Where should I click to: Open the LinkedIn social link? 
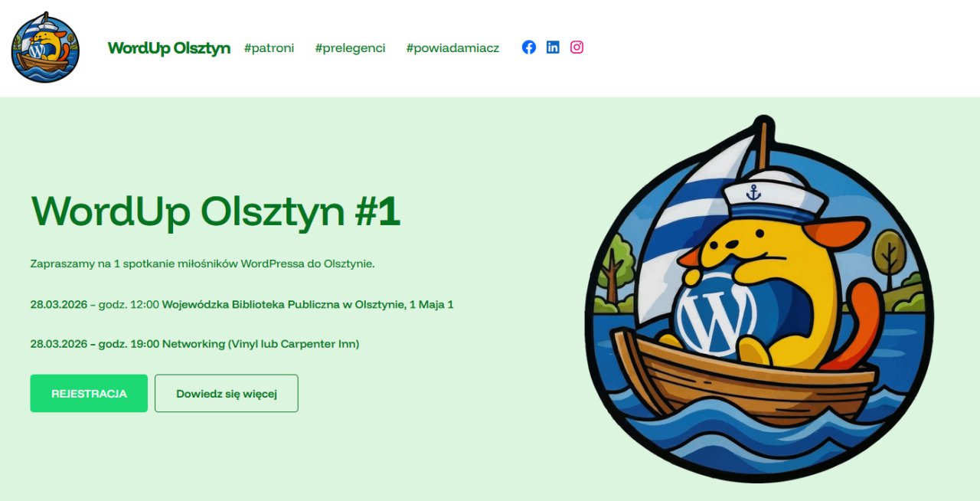tap(553, 47)
